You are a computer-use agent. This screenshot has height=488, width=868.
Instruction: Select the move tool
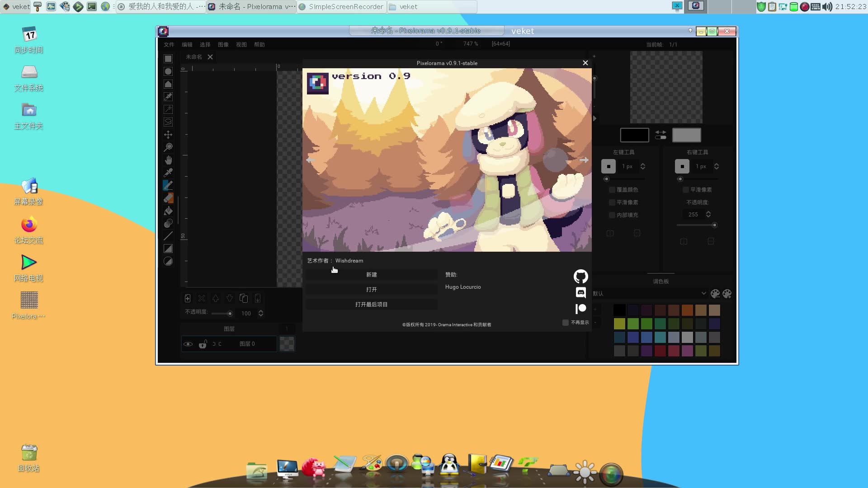click(x=168, y=135)
